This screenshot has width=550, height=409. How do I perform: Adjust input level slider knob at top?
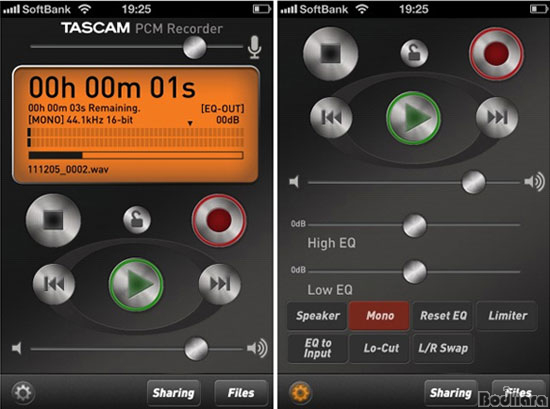(195, 47)
